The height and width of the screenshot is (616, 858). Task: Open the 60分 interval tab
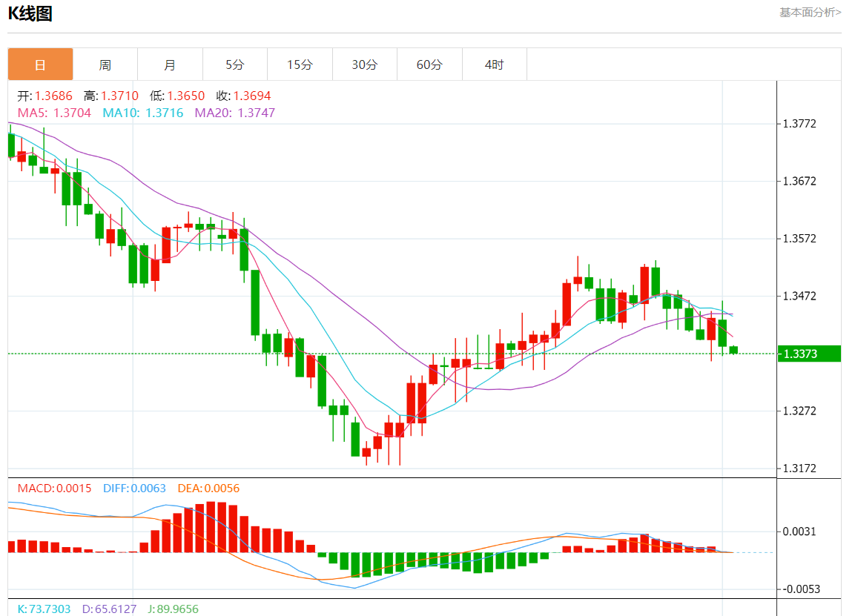[x=429, y=64]
